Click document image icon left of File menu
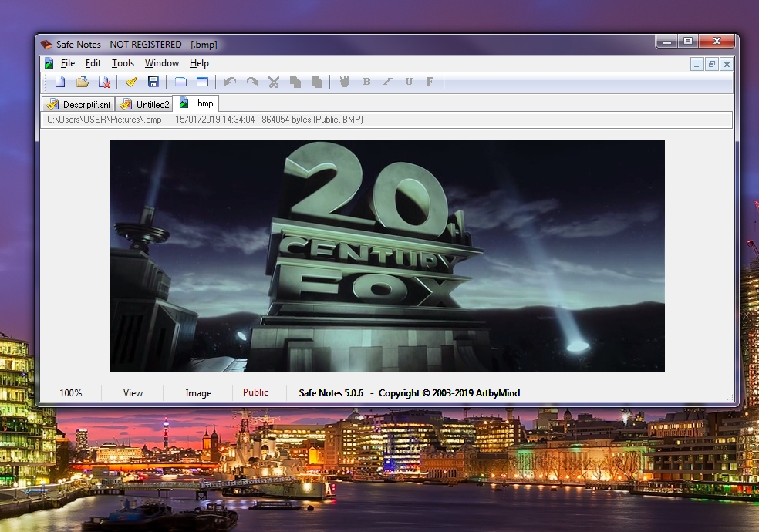The height and width of the screenshot is (532, 759). coord(49,63)
